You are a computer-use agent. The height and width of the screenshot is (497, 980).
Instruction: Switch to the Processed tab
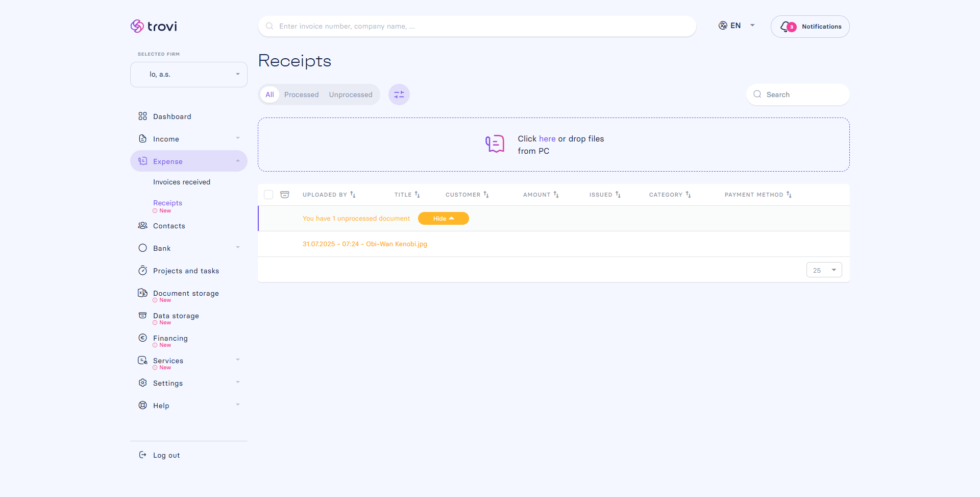301,94
